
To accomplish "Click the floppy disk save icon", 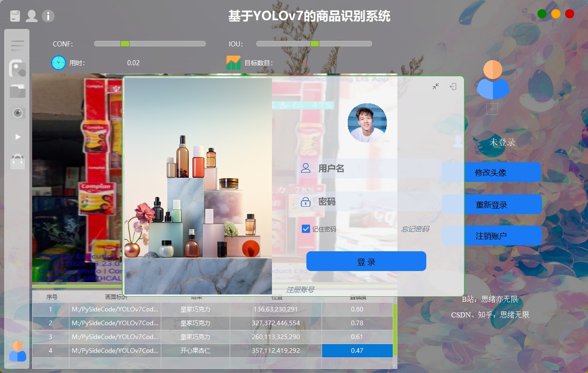I will click(15, 16).
